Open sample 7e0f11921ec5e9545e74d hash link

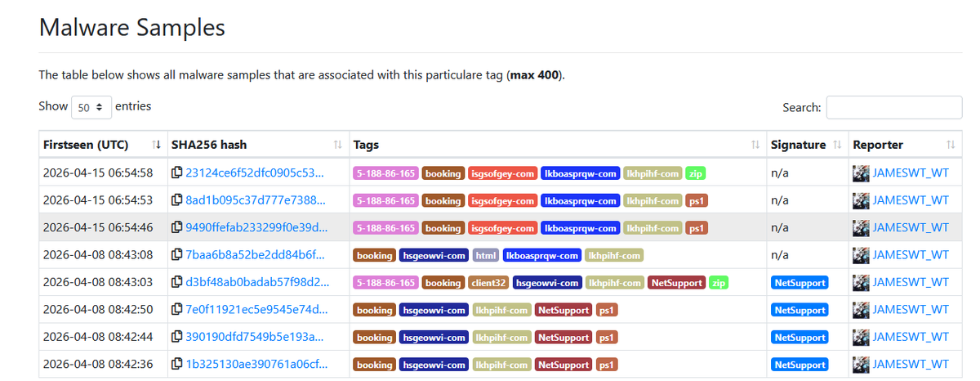256,310
